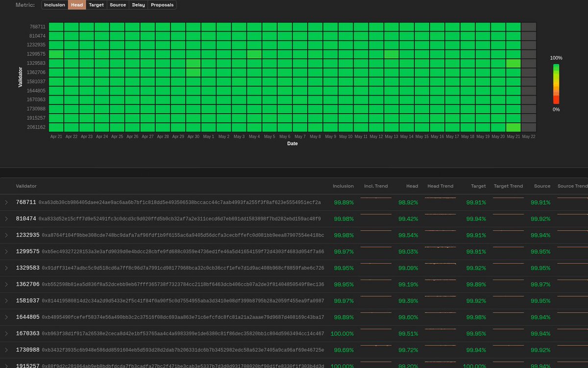Expand row for validator 1644805
588x368 pixels.
6,317
